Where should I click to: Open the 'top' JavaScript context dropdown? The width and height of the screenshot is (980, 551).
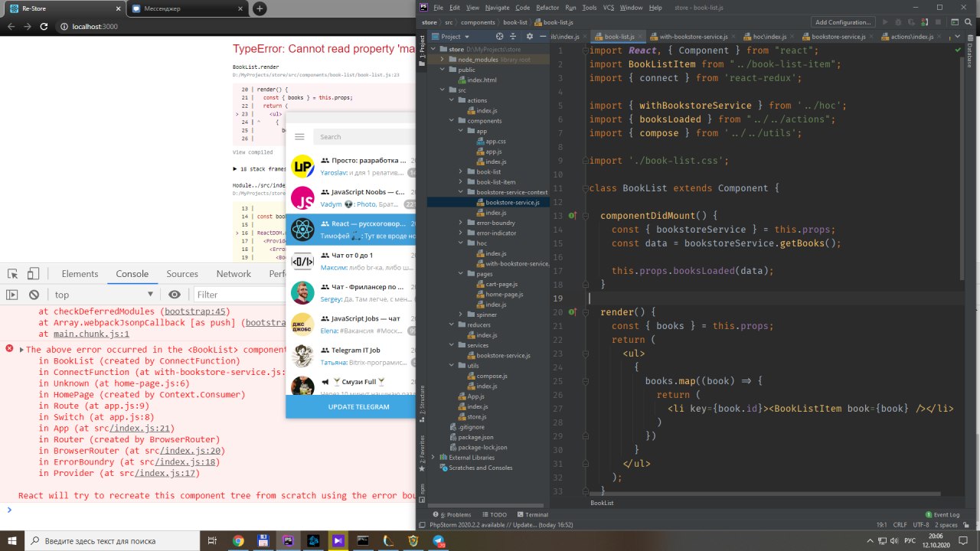pyautogui.click(x=103, y=295)
